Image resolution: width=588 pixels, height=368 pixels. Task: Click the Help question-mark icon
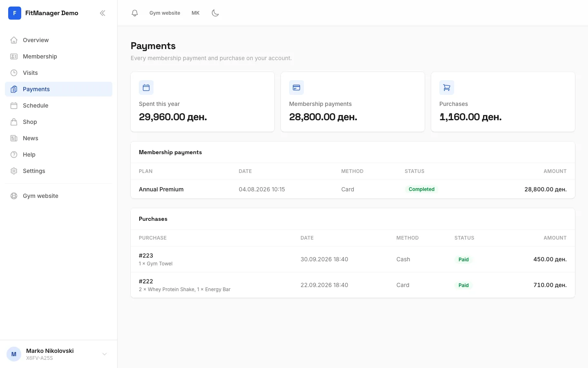(14, 155)
